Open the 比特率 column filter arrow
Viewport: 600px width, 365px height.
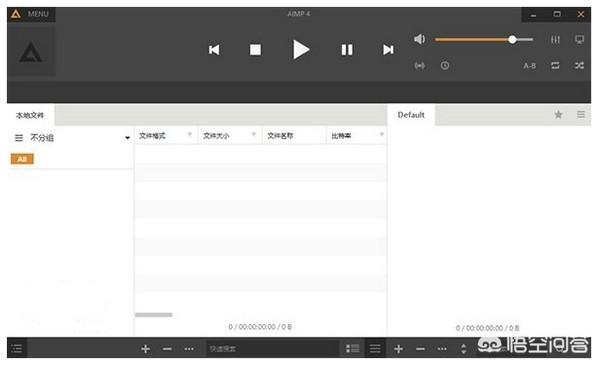click(x=382, y=134)
